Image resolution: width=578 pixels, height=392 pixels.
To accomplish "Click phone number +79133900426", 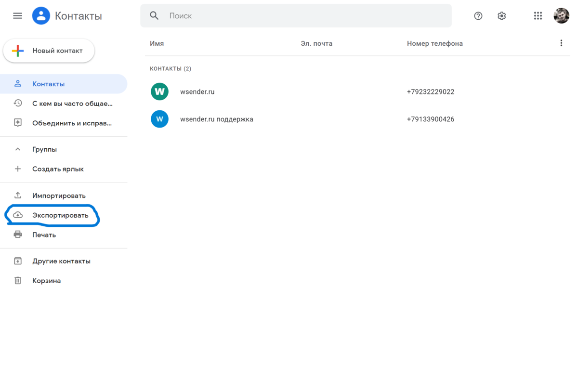I will (431, 119).
